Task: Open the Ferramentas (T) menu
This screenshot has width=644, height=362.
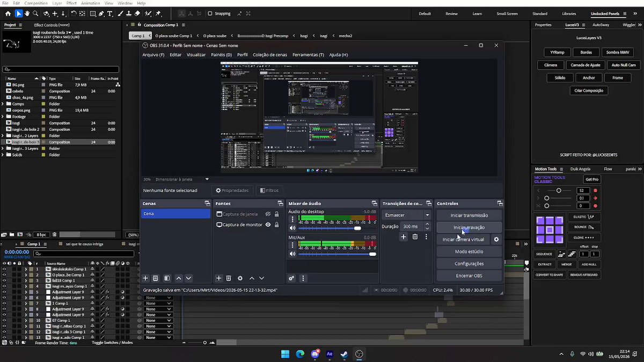Action: coord(308,55)
